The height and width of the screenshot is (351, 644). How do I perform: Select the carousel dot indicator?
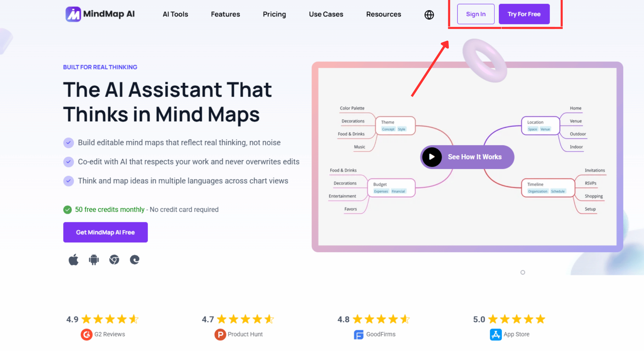coord(523,272)
